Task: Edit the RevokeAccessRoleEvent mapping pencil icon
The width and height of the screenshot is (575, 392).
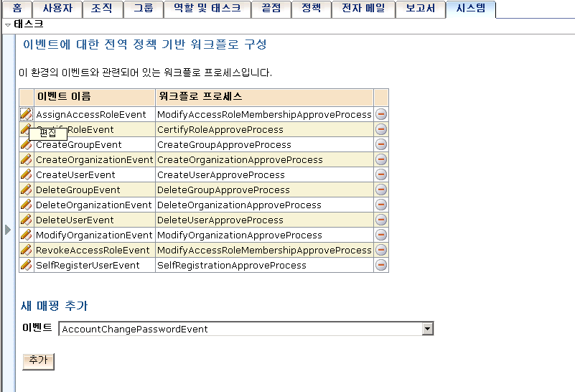Action: (26, 250)
